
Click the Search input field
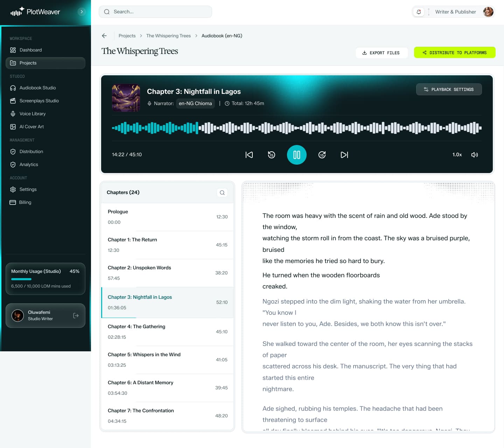coord(155,12)
